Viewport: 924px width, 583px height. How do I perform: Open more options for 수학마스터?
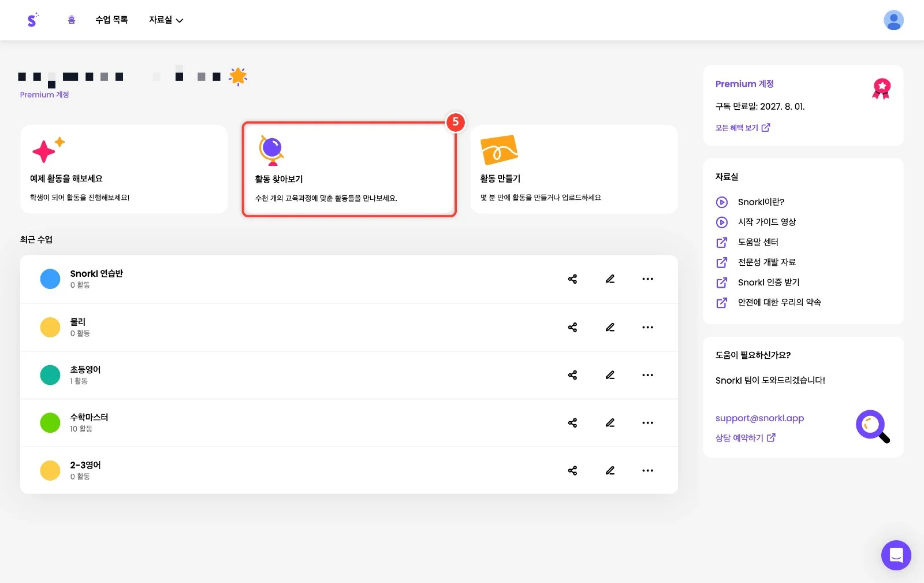click(x=647, y=423)
